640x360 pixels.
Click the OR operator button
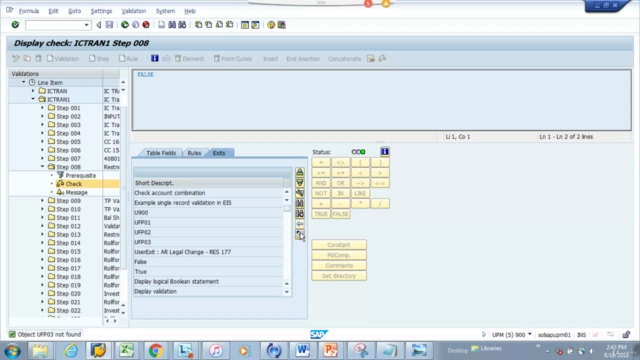340,183
